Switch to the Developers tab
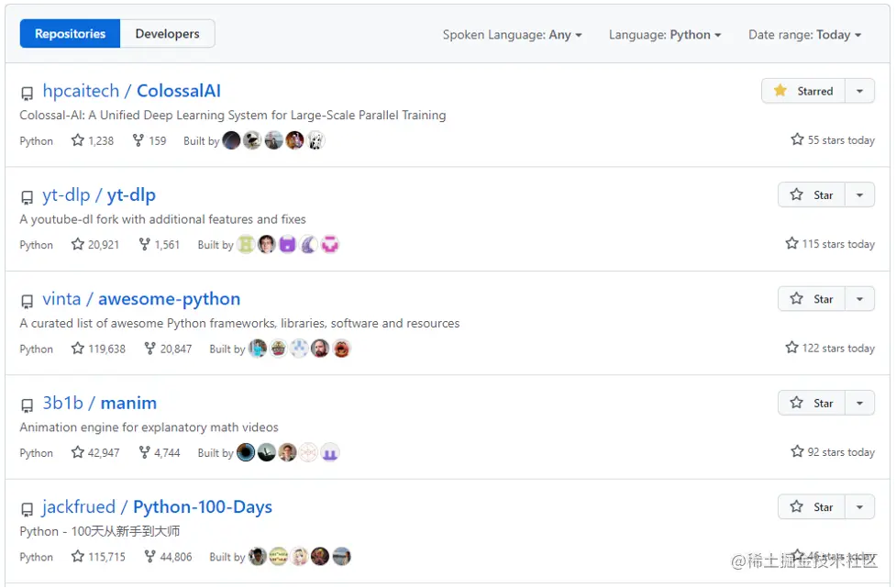Viewport: 896px width, 588px height. point(168,34)
